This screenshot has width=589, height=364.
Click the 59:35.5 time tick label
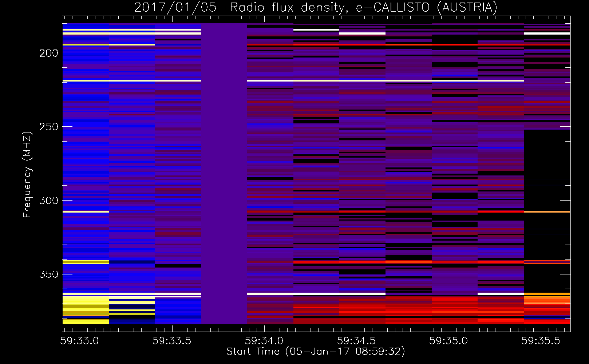(x=541, y=341)
